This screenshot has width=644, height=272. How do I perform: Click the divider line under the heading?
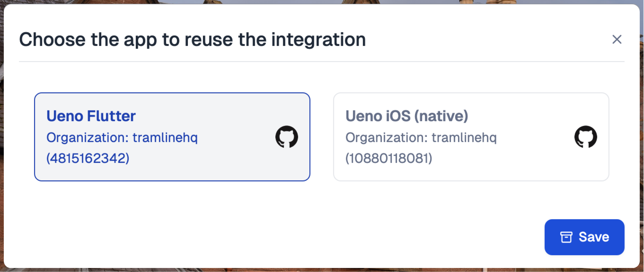coord(322,61)
